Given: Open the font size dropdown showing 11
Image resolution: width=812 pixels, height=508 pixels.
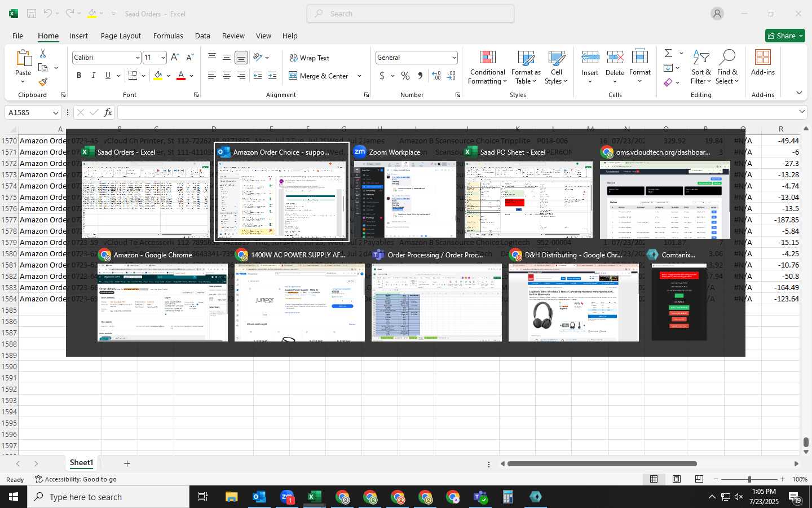Looking at the screenshot, I should pos(163,58).
